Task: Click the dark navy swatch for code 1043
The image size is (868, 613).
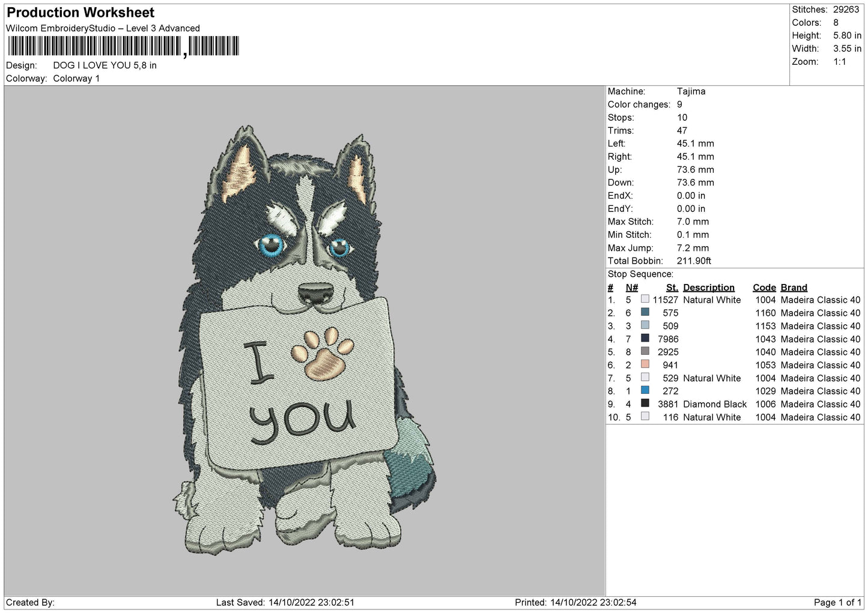Action: (645, 339)
